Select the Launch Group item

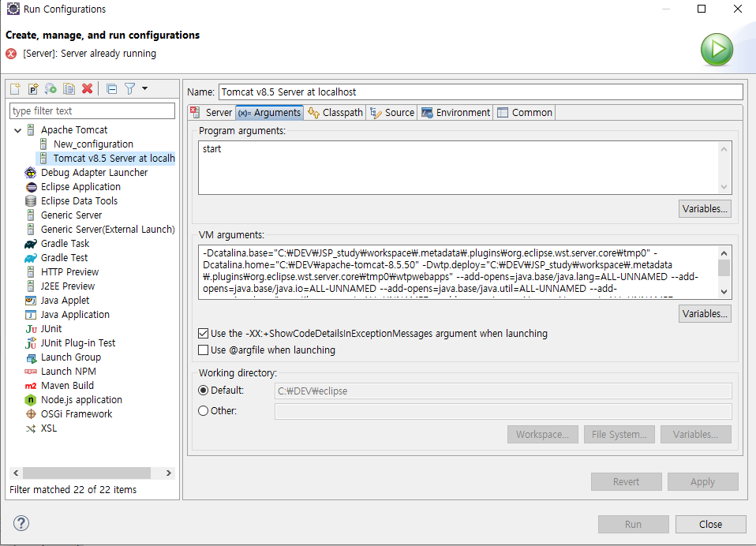coord(71,357)
